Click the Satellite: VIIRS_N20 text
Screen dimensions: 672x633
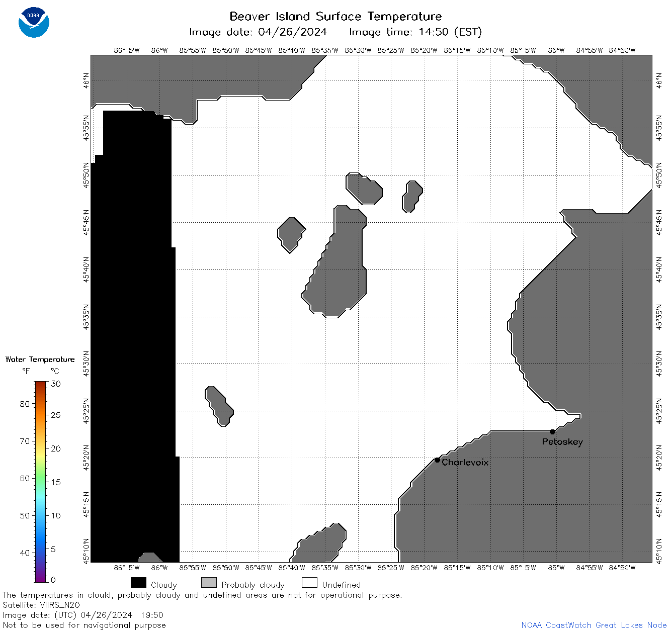click(x=41, y=605)
